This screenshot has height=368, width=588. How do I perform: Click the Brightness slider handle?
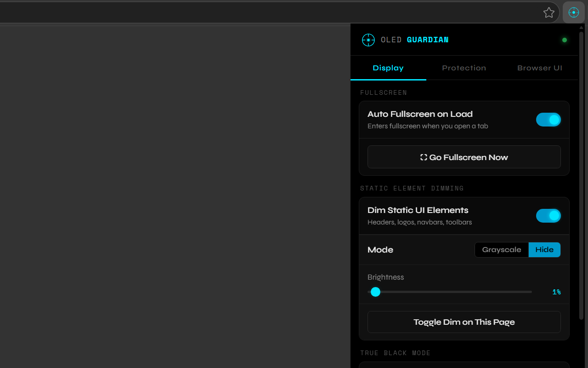pyautogui.click(x=375, y=292)
